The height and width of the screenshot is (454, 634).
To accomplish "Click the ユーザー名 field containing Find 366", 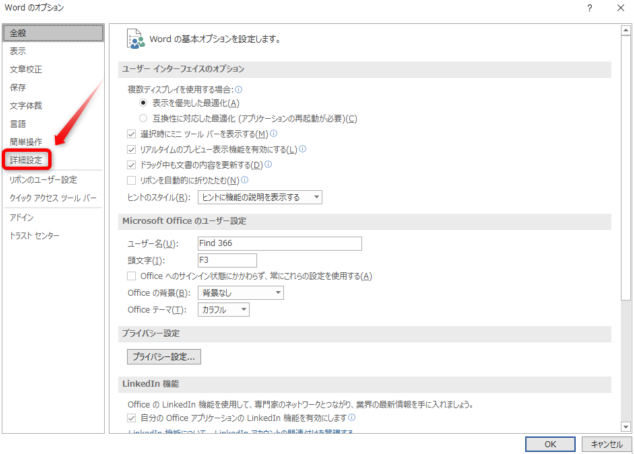I will (280, 243).
